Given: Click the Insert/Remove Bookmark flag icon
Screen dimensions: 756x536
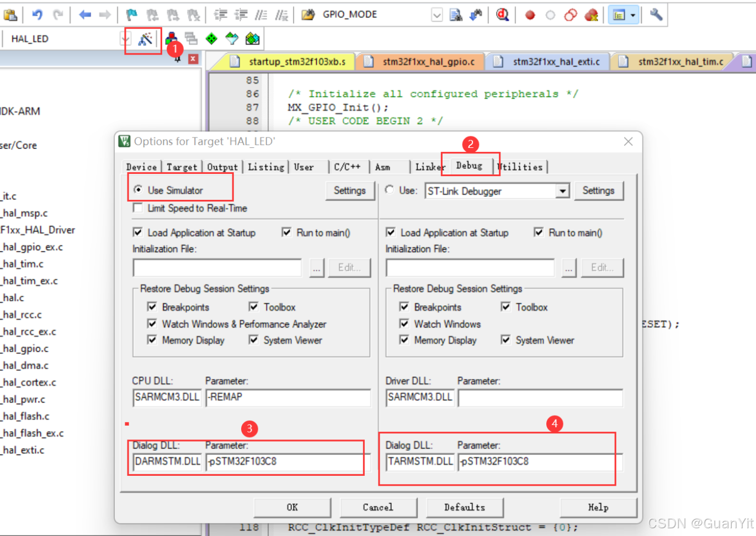Looking at the screenshot, I should [x=131, y=14].
